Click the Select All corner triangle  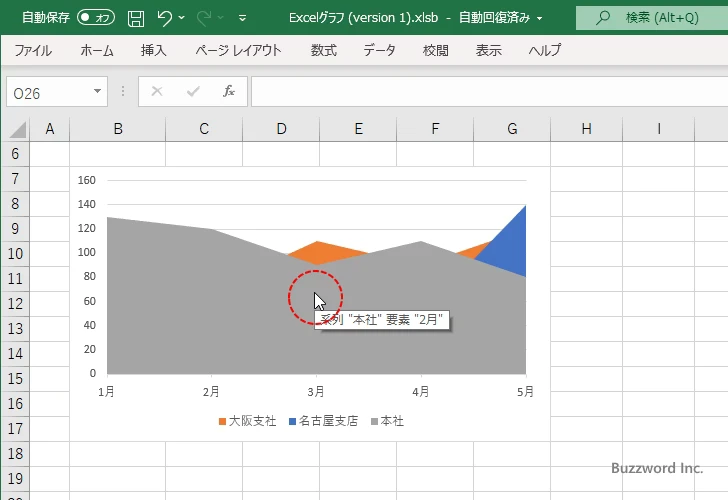[x=18, y=130]
